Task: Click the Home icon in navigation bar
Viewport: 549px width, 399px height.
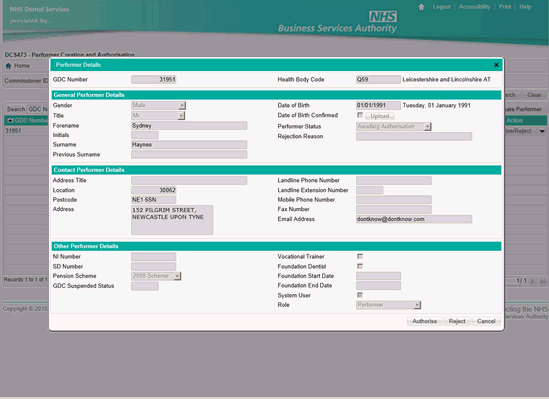Action: [x=8, y=66]
